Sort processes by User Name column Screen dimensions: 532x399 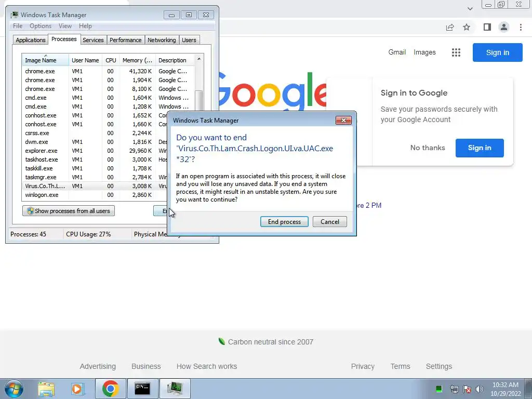[85, 60]
